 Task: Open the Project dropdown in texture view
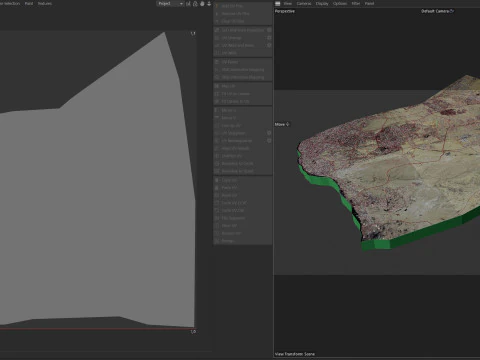coord(170,4)
